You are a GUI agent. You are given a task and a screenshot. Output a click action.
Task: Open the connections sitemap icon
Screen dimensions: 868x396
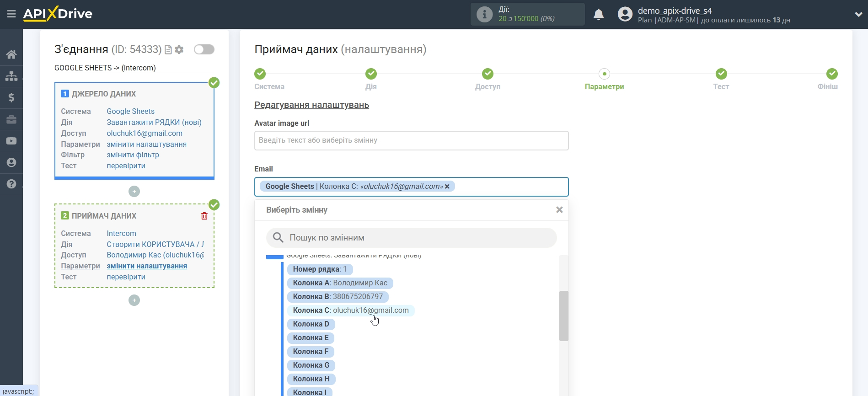11,76
